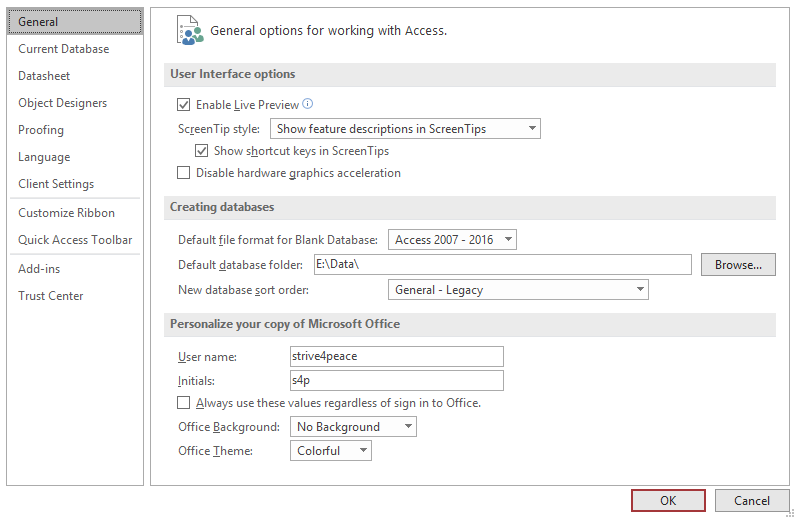Expand the New database sort order dropdown
This screenshot has height=519, width=796.
(x=518, y=289)
